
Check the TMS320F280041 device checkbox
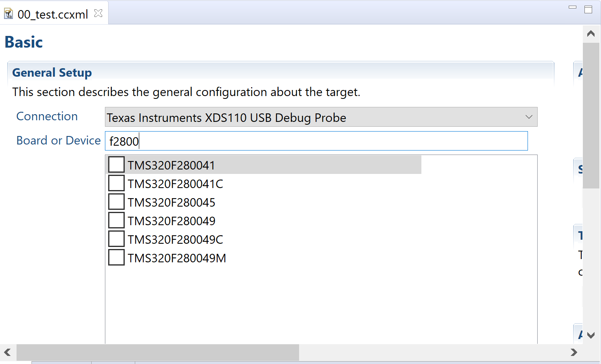pos(116,165)
